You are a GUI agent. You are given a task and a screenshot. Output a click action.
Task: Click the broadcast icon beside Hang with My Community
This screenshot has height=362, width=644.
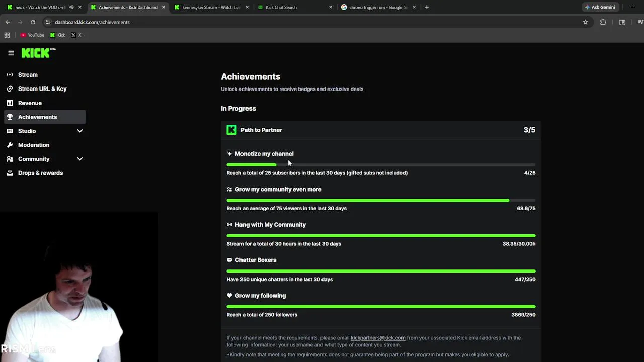[x=229, y=225]
